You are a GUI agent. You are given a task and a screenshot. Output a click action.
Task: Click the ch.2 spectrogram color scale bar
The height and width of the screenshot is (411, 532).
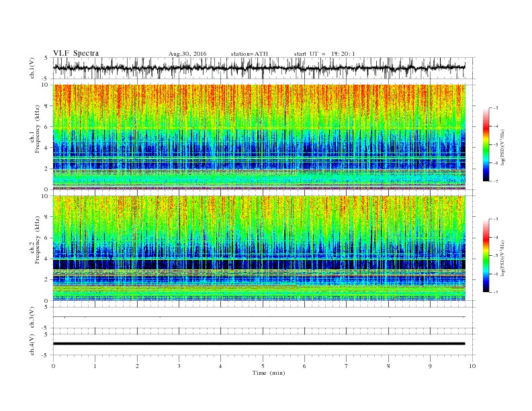click(x=486, y=256)
